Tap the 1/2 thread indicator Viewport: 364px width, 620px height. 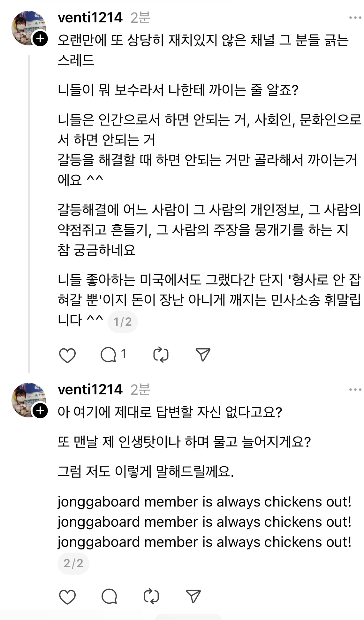pyautogui.click(x=123, y=322)
